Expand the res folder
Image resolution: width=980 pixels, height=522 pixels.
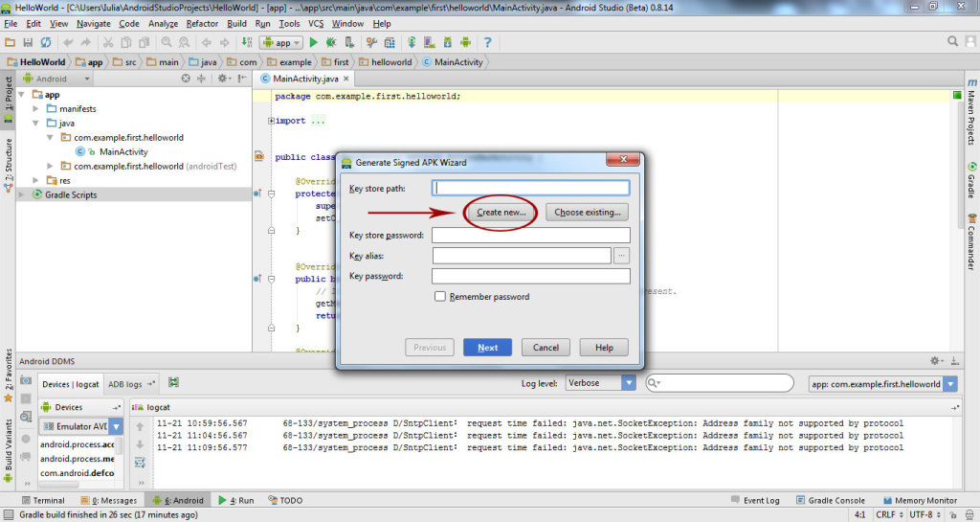pos(35,181)
